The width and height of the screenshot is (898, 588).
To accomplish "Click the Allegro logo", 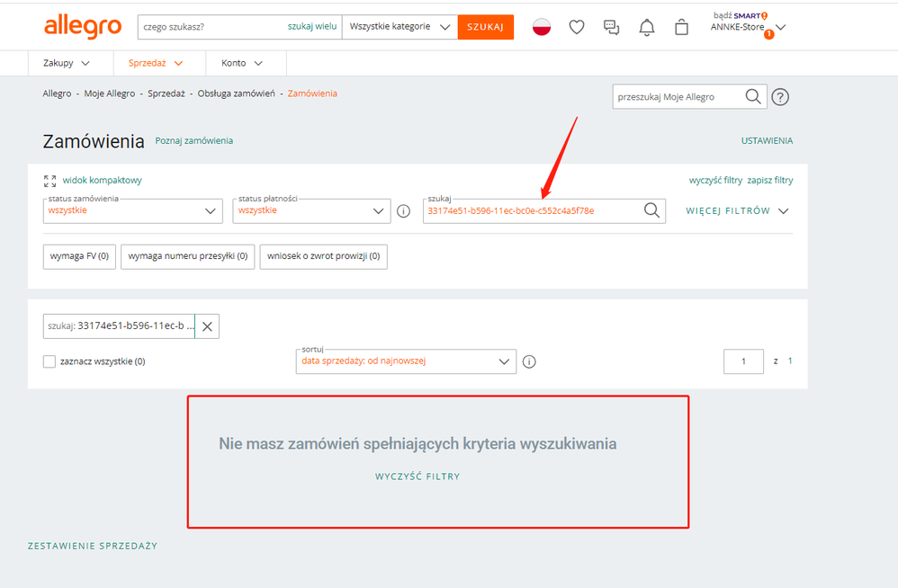I will click(x=83, y=27).
